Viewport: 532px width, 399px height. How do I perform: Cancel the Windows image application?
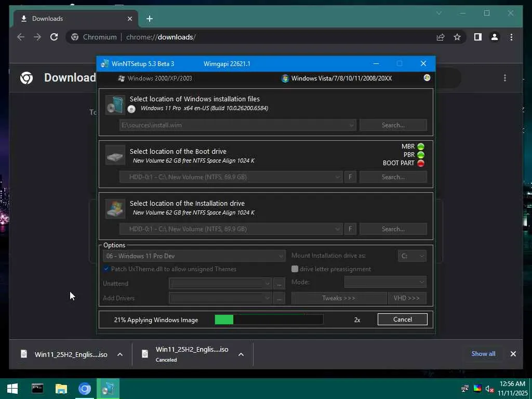coord(403,320)
